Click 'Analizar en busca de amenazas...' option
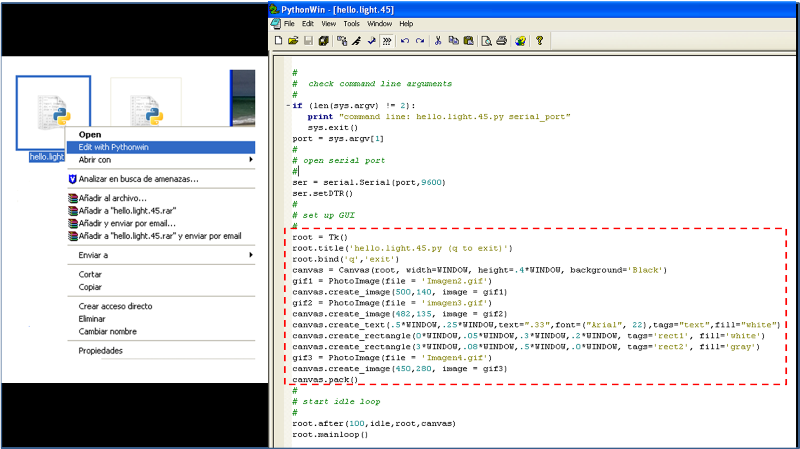 (x=138, y=179)
